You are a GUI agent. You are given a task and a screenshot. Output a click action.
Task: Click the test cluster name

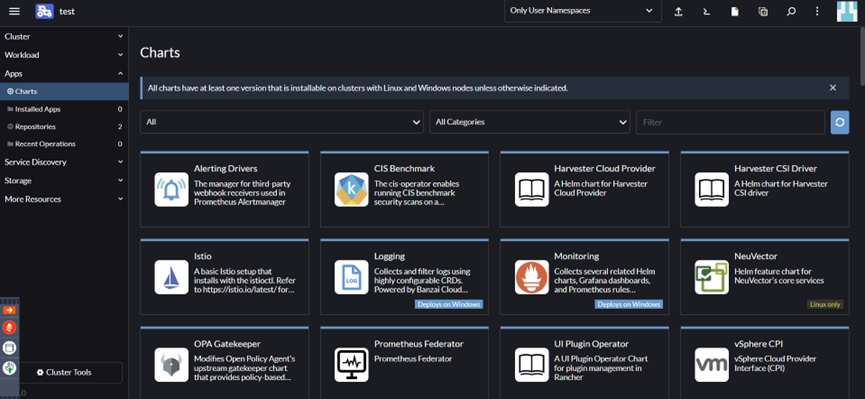[x=67, y=11]
